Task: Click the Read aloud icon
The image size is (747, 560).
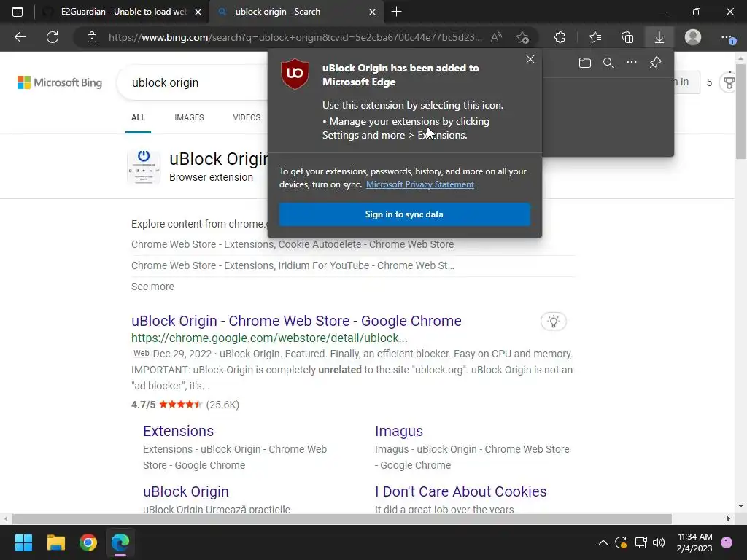Action: click(496, 37)
